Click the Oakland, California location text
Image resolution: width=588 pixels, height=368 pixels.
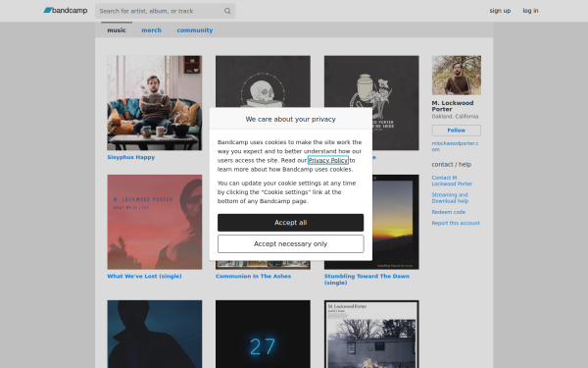tap(455, 117)
